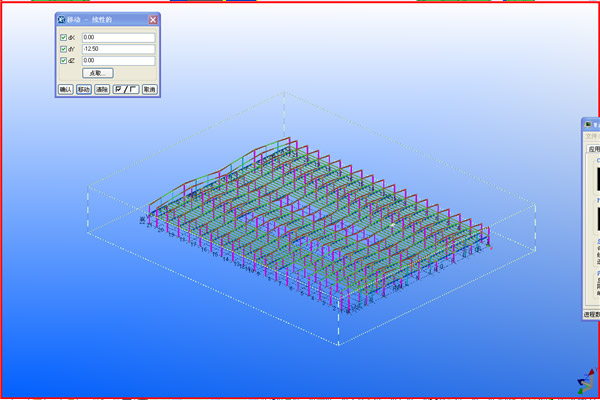
Task: Toggle the dX checkbox
Action: (x=63, y=38)
